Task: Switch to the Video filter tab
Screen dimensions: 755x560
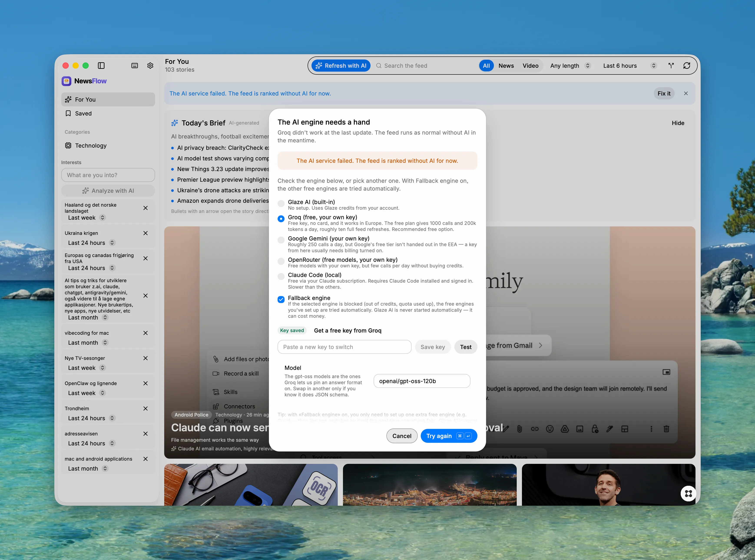Action: pos(530,66)
